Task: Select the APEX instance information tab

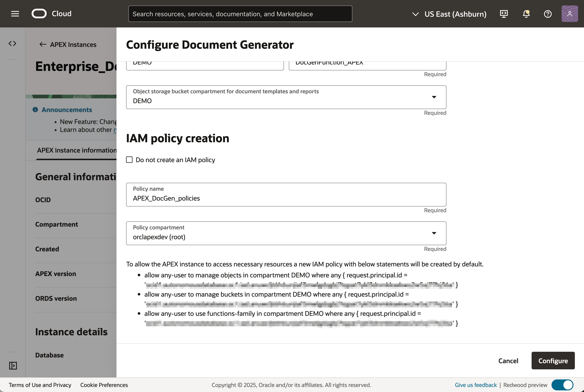Action: 76,150
